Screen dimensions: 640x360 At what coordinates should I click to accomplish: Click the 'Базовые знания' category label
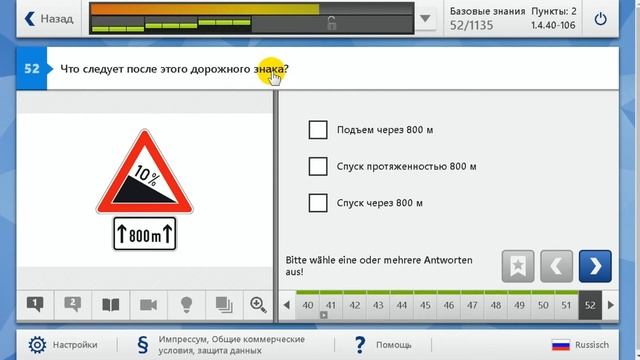(487, 11)
